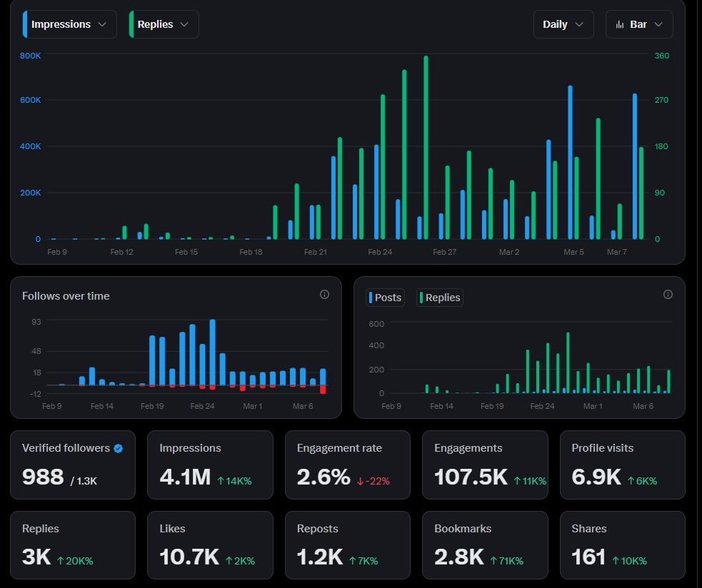Click the '20K%' replies change
This screenshot has width=702, height=588.
(x=75, y=561)
